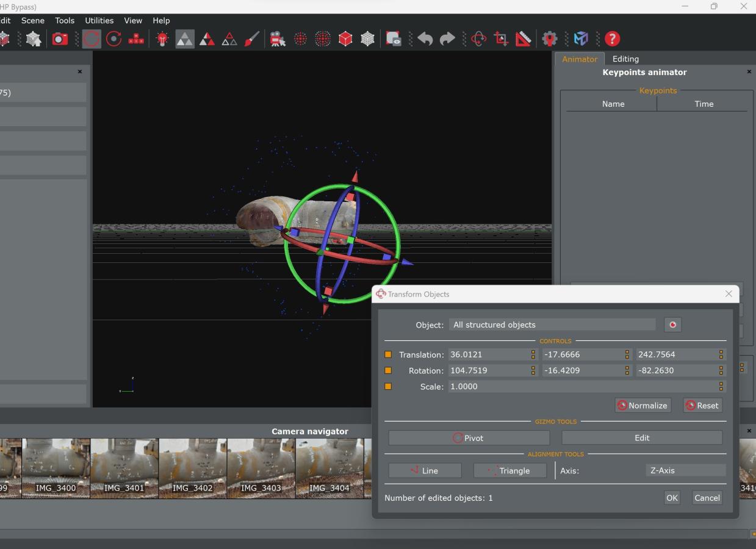The image size is (756, 549).
Task: Toggle the Scale orange checkbox
Action: 388,386
